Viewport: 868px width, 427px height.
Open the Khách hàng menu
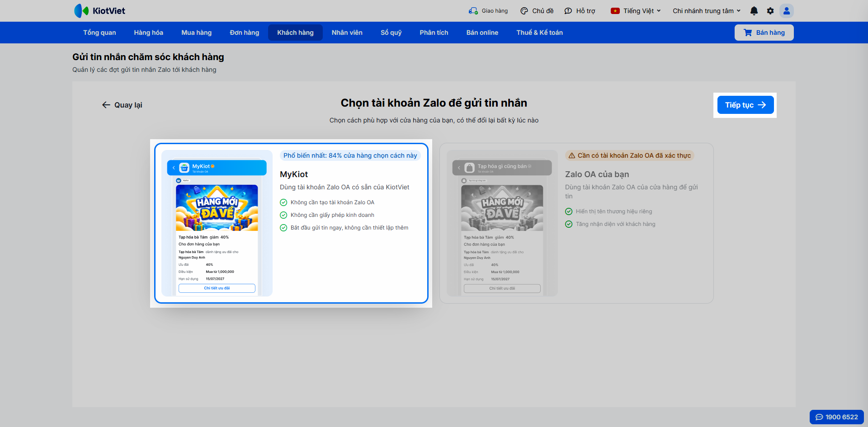pyautogui.click(x=295, y=33)
